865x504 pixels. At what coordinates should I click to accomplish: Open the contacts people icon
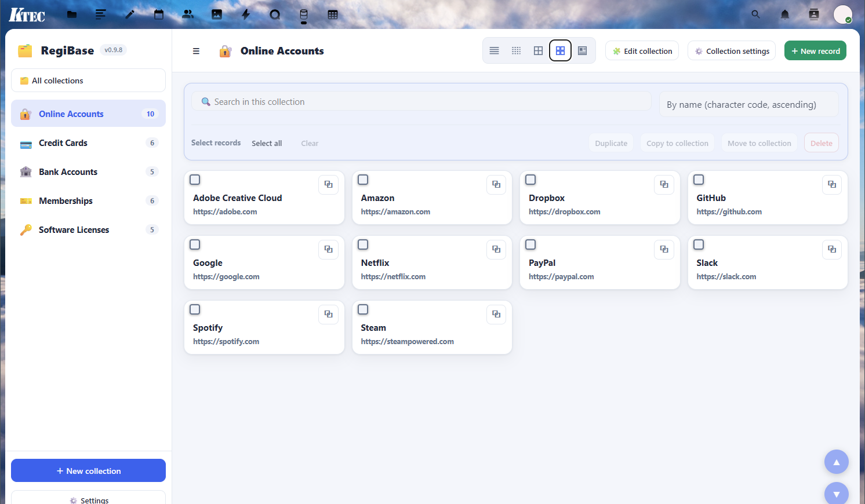188,14
